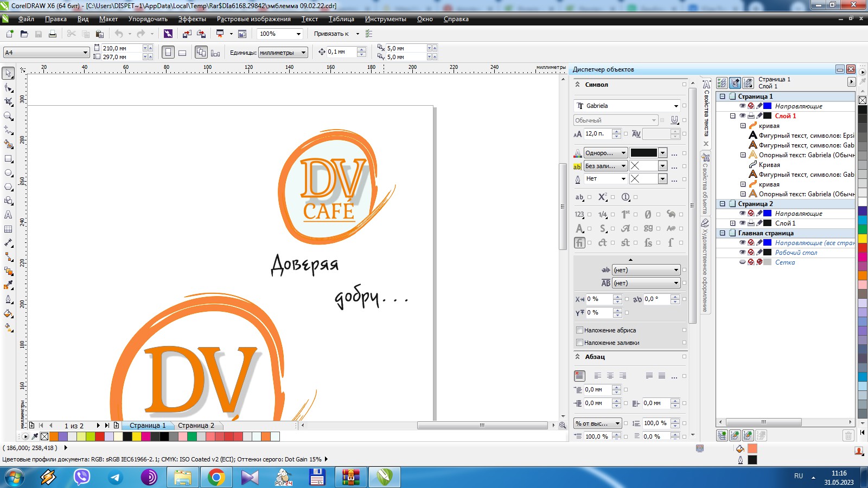Select the Rectangle tool
The width and height of the screenshot is (868, 488).
(8, 158)
